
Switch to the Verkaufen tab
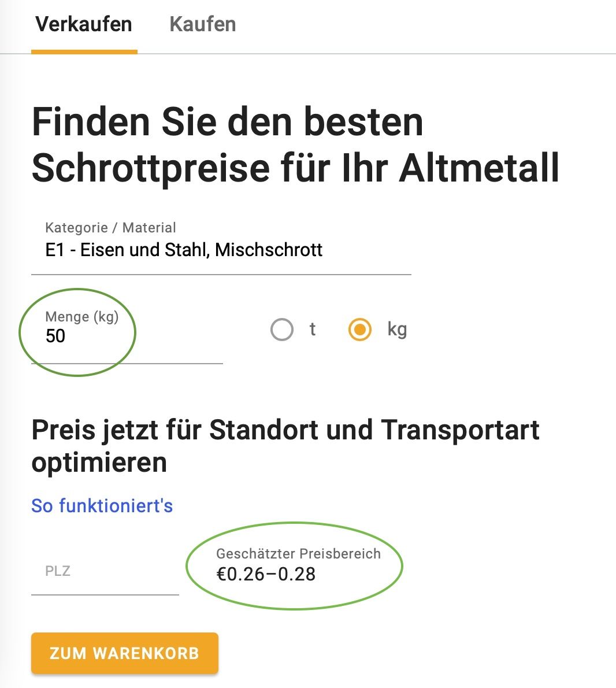[x=84, y=25]
